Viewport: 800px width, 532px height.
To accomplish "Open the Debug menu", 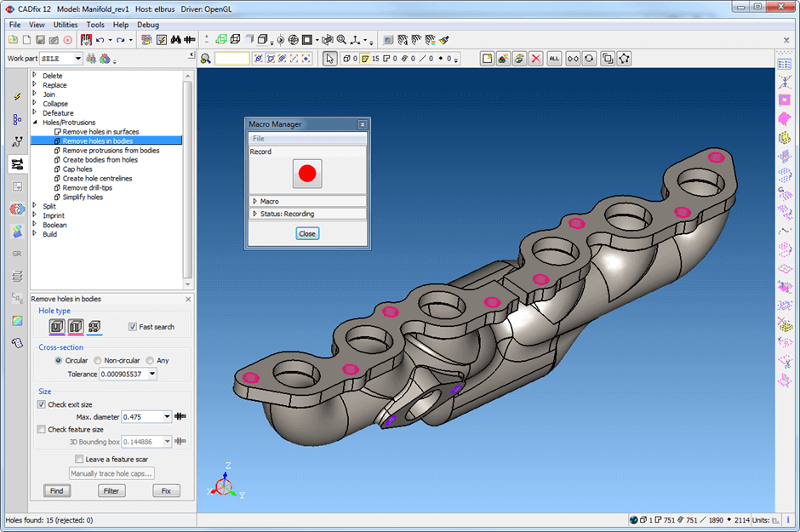I will pos(148,25).
